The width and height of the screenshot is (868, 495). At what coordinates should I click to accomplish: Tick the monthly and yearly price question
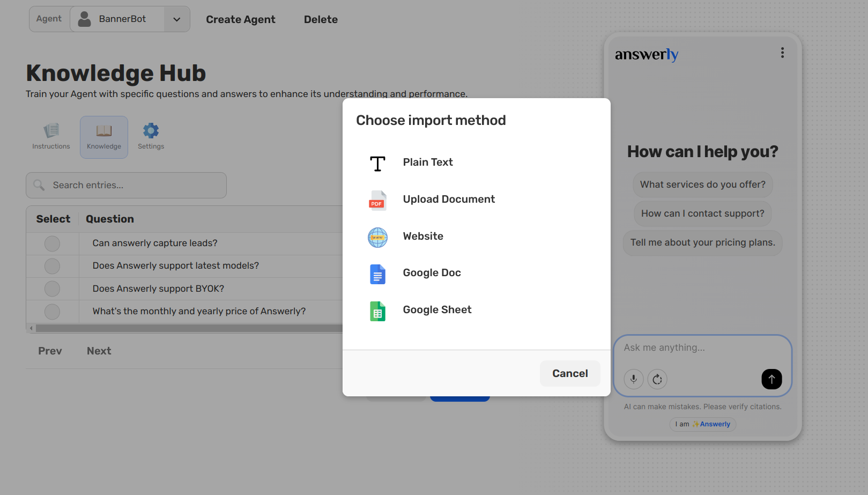[x=52, y=312]
